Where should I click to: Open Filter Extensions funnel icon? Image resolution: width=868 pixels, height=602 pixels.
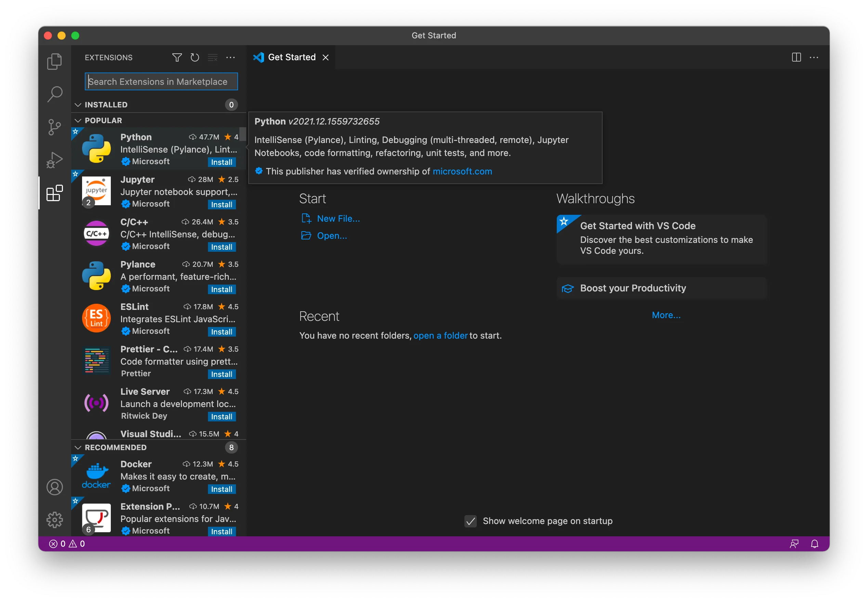click(x=177, y=57)
